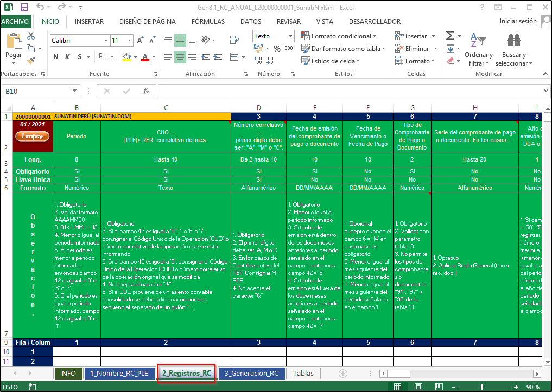
Task: Click the increase font size icon
Action: (140, 41)
